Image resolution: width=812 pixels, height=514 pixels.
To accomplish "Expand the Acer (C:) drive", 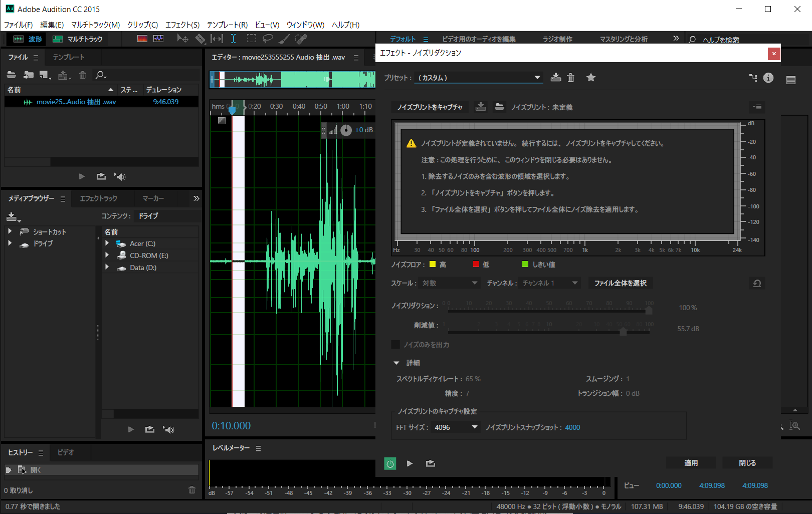I will click(x=107, y=243).
